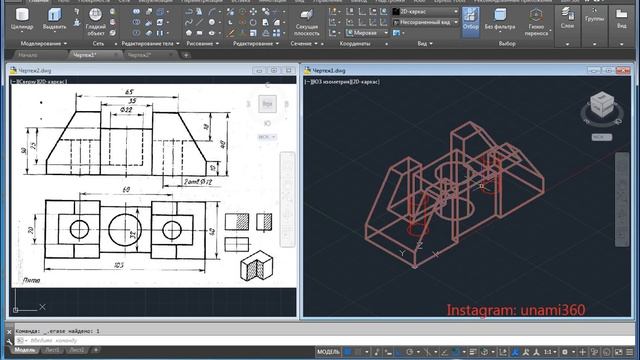This screenshot has height=360, width=640.
Task: Activate the Move tool in Редактирование panel
Action: click(x=253, y=12)
